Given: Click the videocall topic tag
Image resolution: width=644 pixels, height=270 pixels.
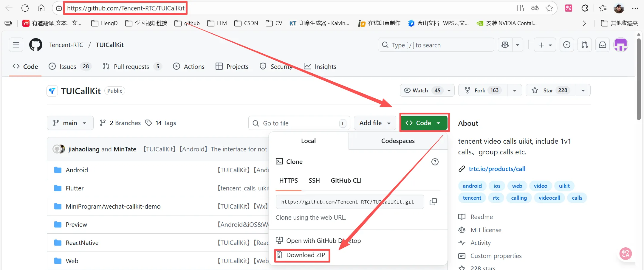Looking at the screenshot, I should point(549,198).
